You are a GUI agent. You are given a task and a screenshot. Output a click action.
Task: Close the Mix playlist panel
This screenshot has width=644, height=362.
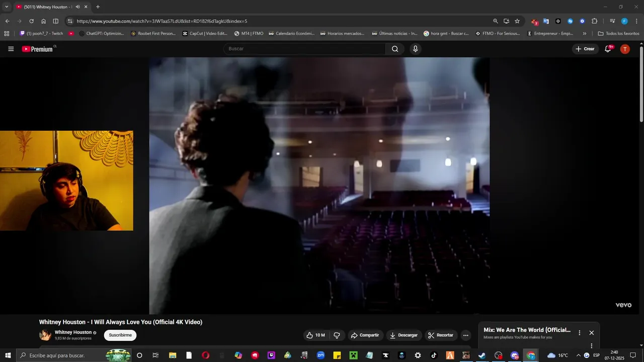(592, 333)
